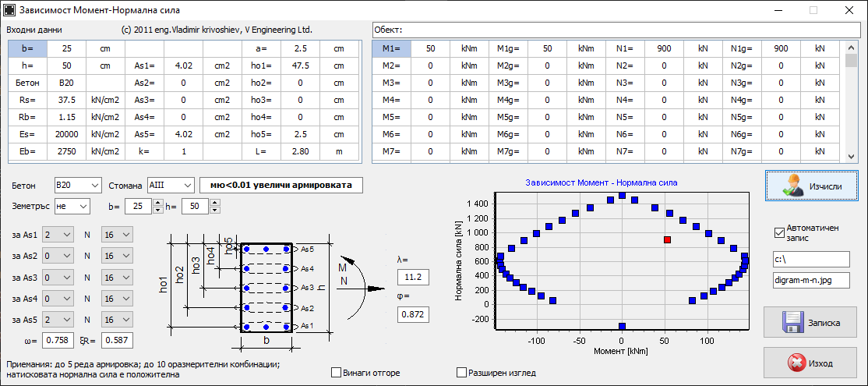
Task: Click the application icon in title bar
Action: [x=10, y=11]
